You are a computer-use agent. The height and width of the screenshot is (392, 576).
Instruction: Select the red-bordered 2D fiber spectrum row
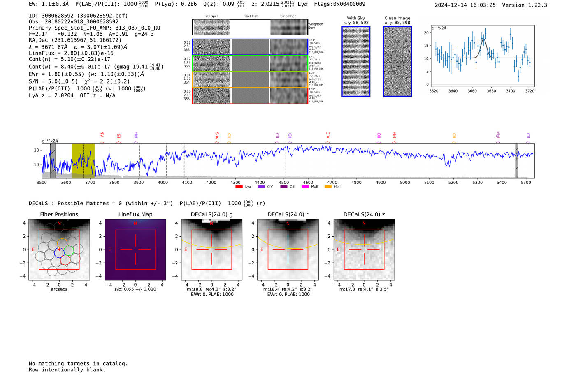tap(250, 95)
